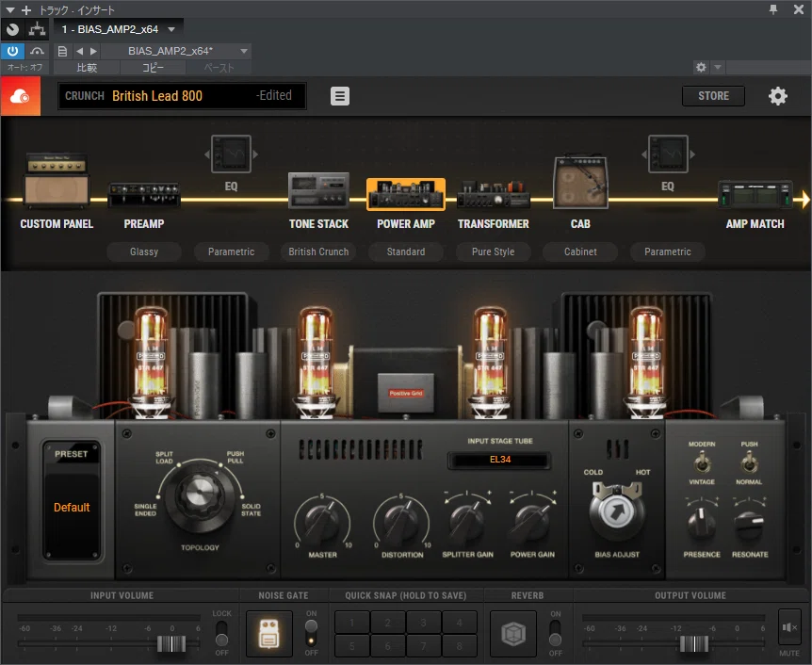Viewport: 812px width, 665px height.
Task: Toggle Push/Normal switch
Action: [x=748, y=462]
